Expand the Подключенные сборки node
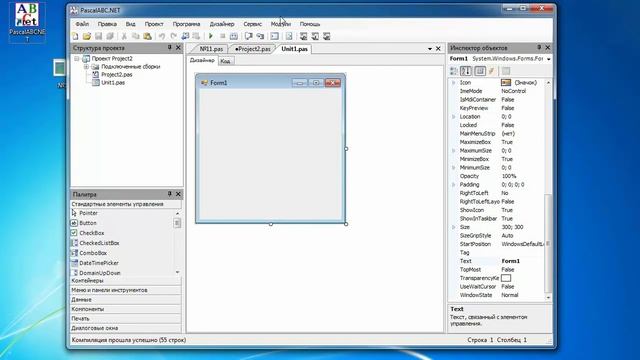This screenshot has height=360, width=640. [87, 67]
